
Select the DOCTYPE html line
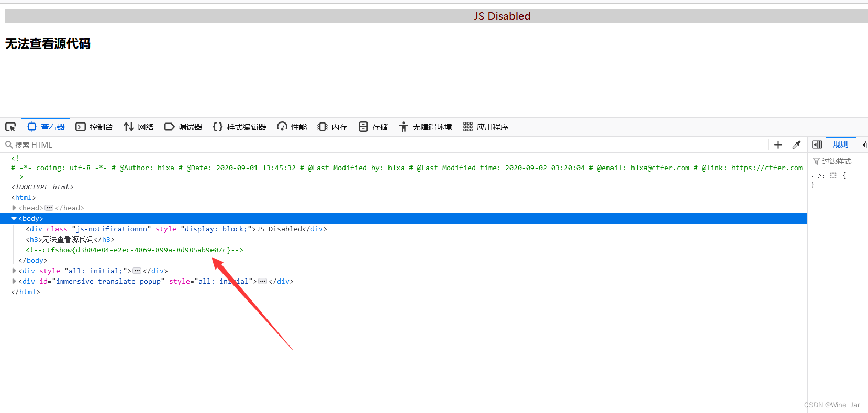42,187
